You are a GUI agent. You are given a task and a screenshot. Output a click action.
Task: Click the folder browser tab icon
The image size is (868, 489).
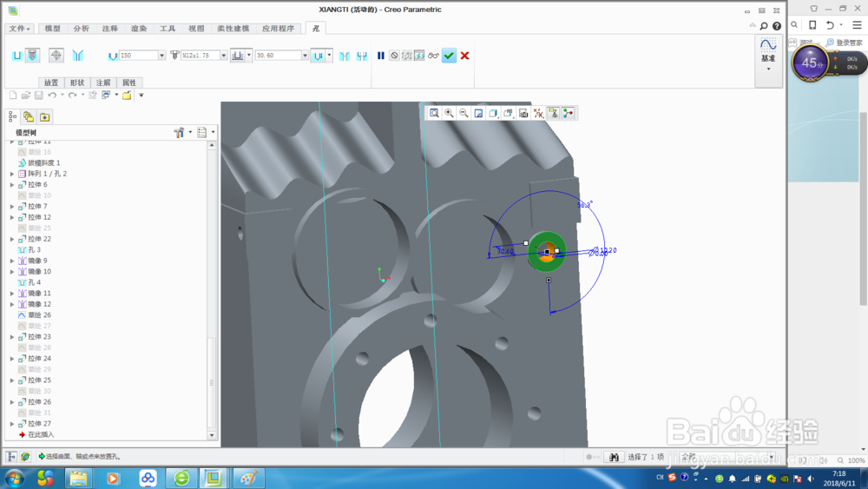[x=45, y=117]
